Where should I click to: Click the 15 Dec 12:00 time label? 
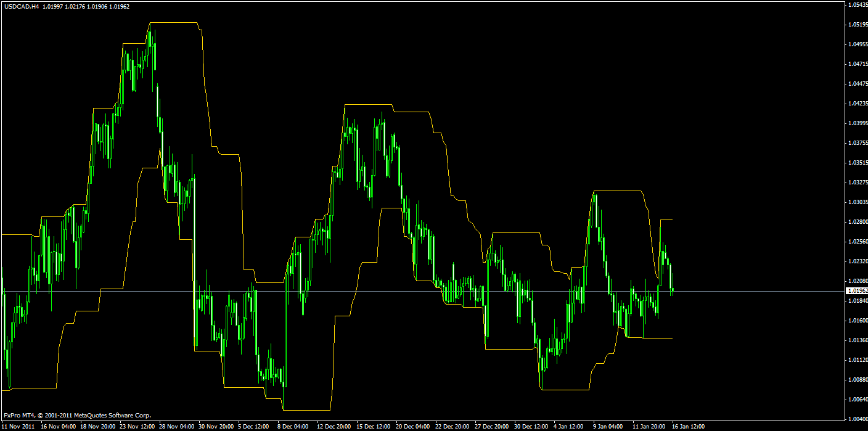click(374, 426)
